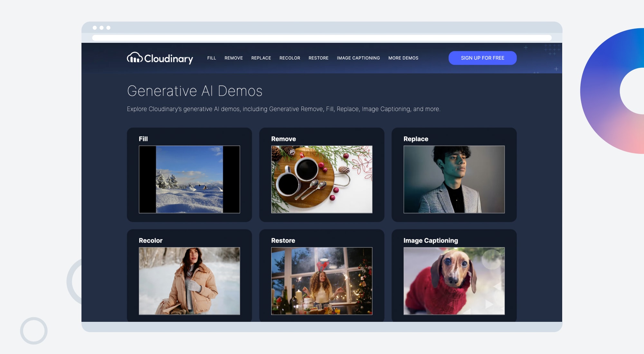This screenshot has height=354, width=644.
Task: Click the Generative AI Demos heading
Action: click(x=195, y=91)
